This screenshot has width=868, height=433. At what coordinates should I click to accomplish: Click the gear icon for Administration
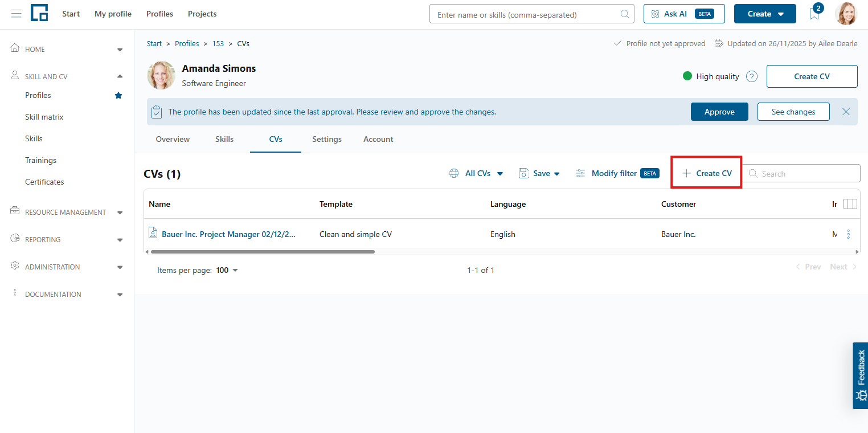pos(15,266)
